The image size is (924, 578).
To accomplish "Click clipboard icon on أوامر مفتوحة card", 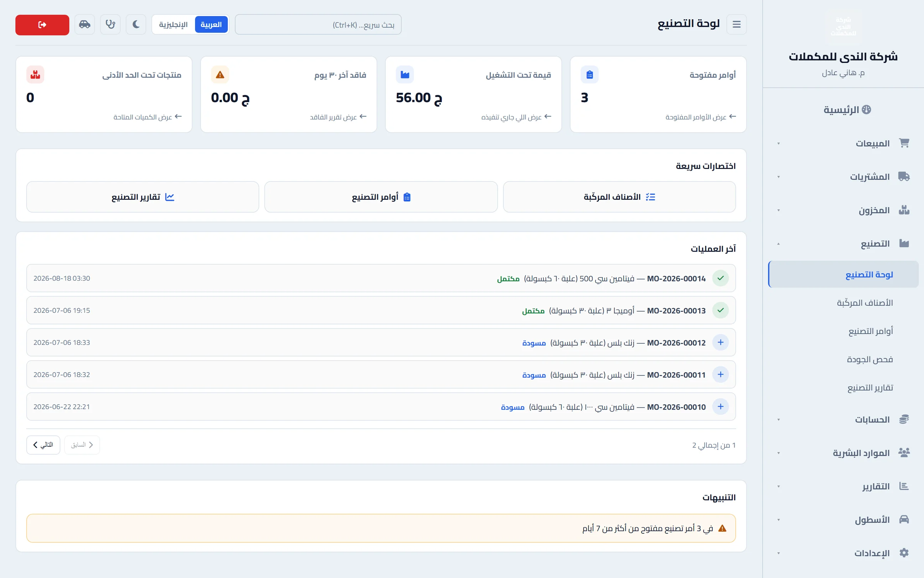I will click(x=589, y=74).
